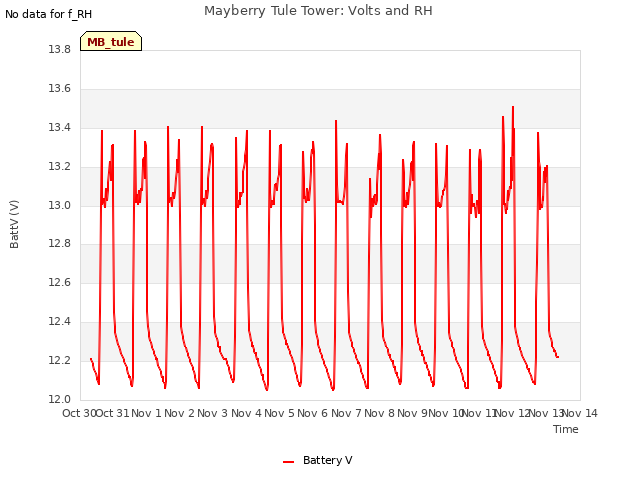The height and width of the screenshot is (480, 640).
Task: Click the Battery V legend entry
Action: 318,460
